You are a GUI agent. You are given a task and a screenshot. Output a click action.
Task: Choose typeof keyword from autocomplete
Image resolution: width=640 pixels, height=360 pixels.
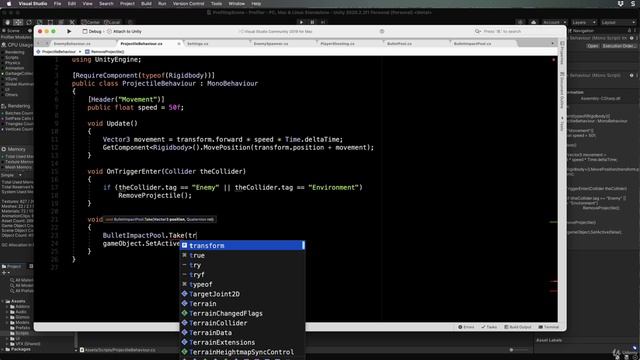pos(242,284)
